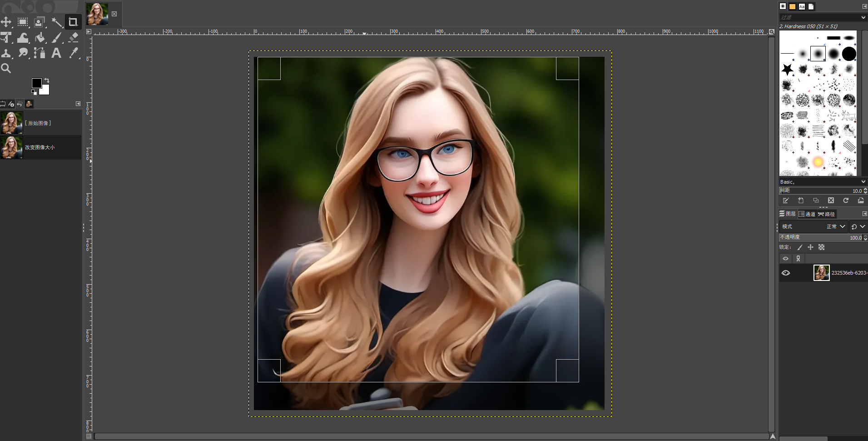Open the brush filter 过滤 dropdown arrow
Viewport: 868px width, 441px height.
coord(863,17)
